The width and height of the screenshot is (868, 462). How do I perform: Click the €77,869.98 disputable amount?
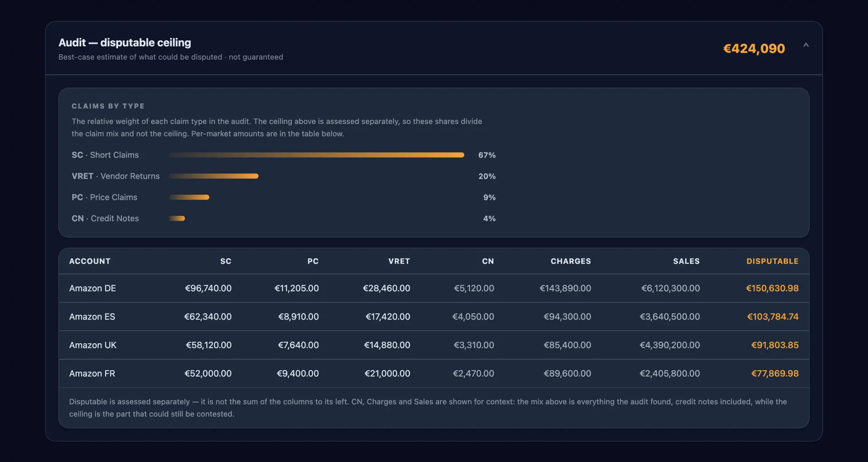tap(775, 374)
